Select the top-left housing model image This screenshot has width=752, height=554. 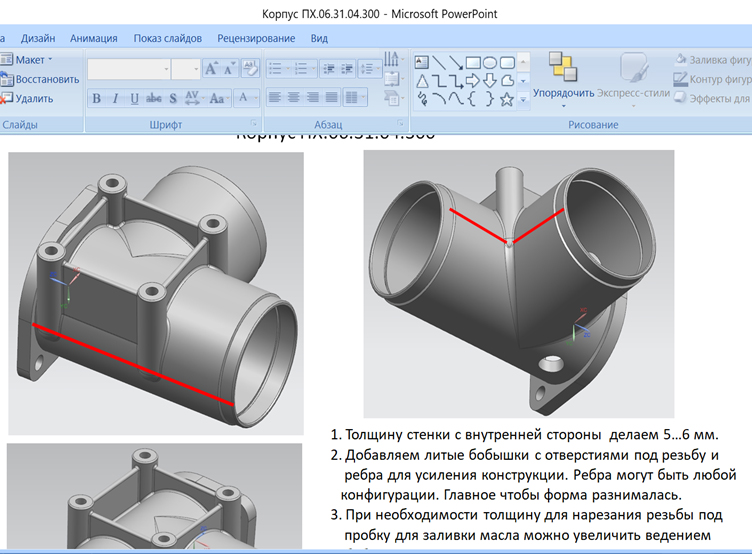tap(158, 292)
